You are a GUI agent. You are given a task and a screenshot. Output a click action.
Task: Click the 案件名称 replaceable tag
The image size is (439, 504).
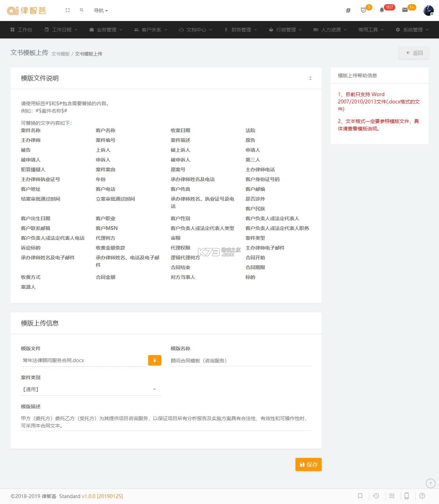[31, 130]
